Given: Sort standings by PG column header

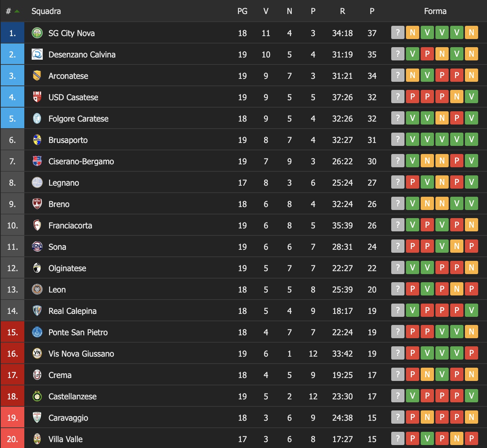Looking at the screenshot, I should pyautogui.click(x=242, y=11).
